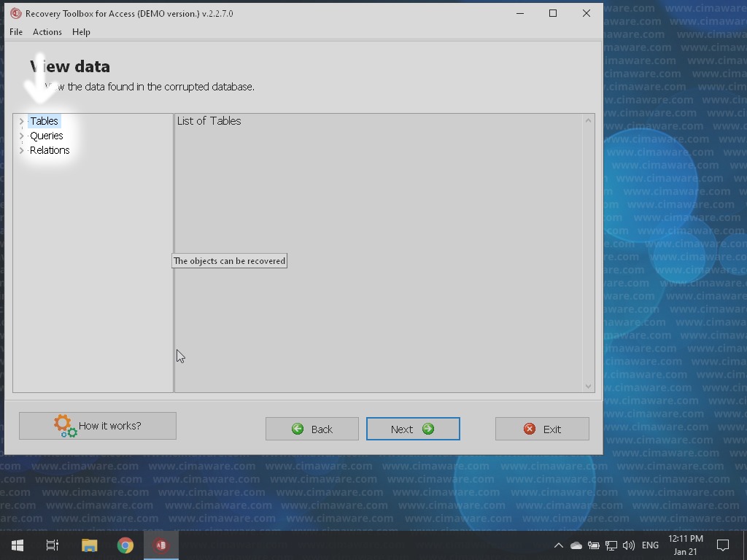Click the red Exit cross icon

click(x=530, y=429)
